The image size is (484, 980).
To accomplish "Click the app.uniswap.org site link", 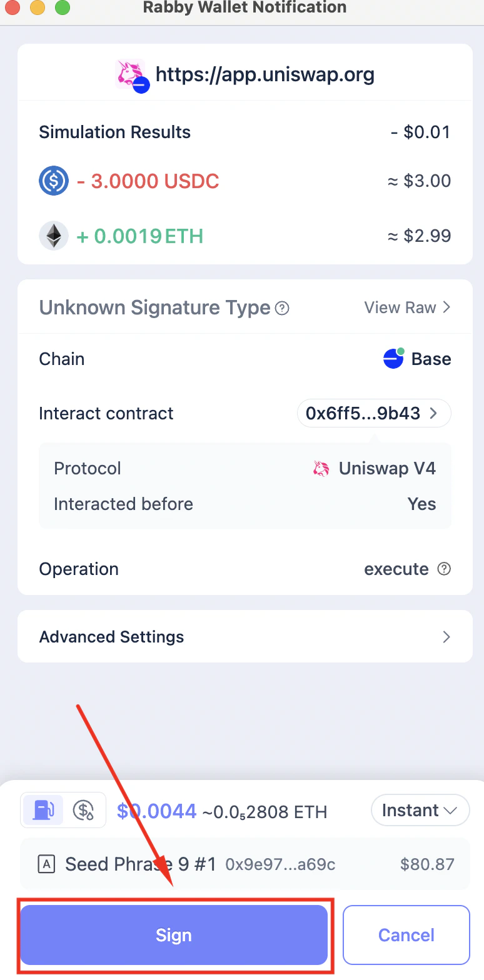I will pos(265,74).
